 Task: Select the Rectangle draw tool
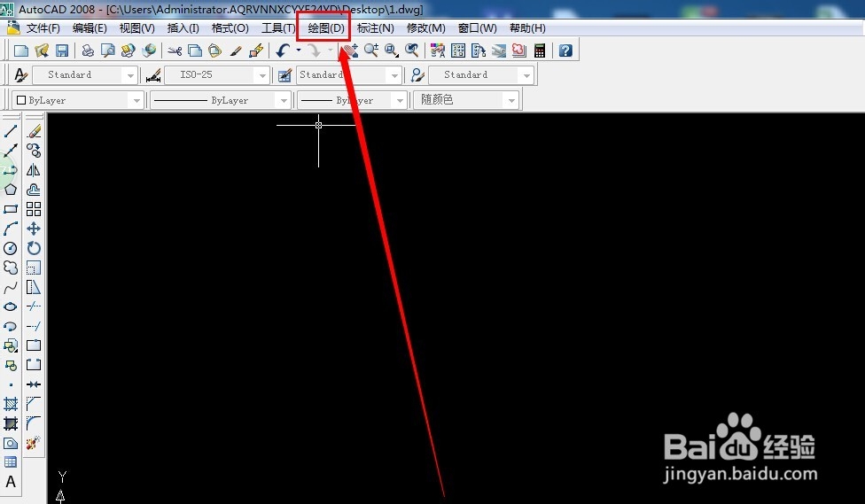11,209
